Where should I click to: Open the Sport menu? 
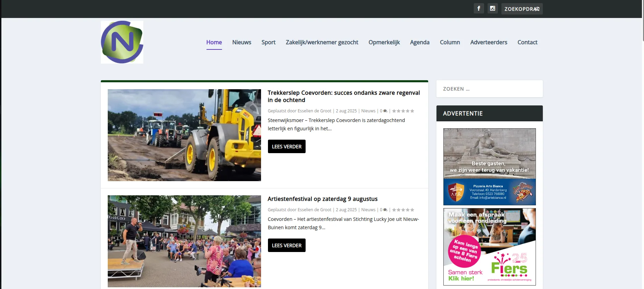coord(268,42)
